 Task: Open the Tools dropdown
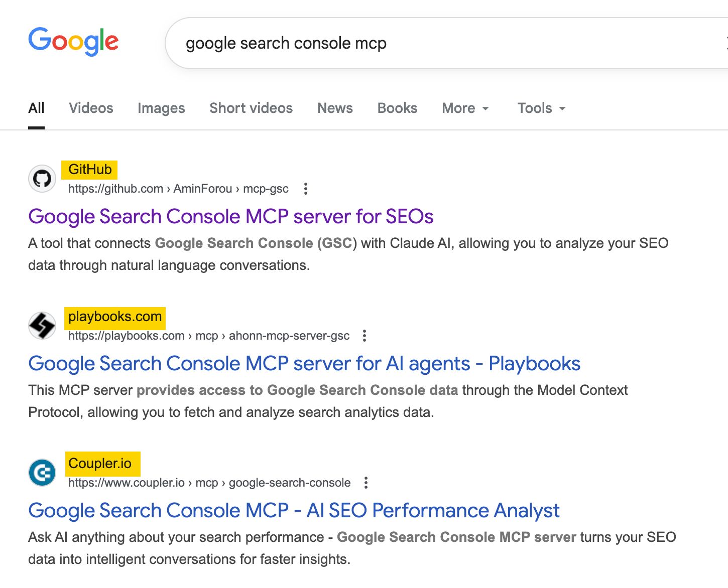(540, 108)
